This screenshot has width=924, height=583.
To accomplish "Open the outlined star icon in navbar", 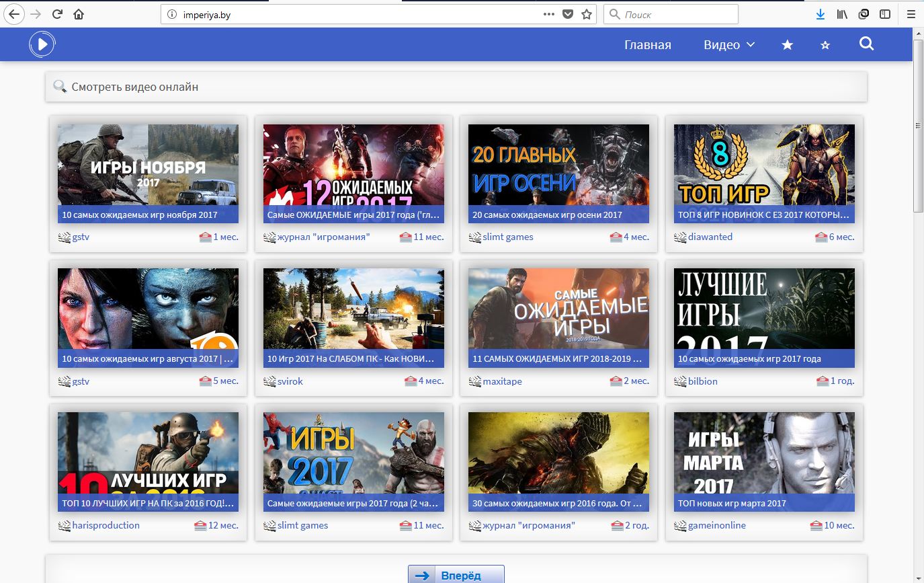I will 825,45.
